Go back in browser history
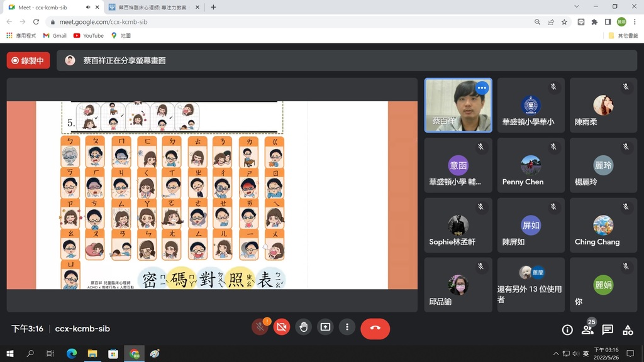 9,22
